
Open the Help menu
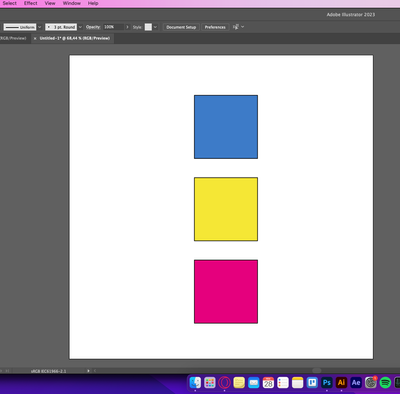tap(93, 3)
